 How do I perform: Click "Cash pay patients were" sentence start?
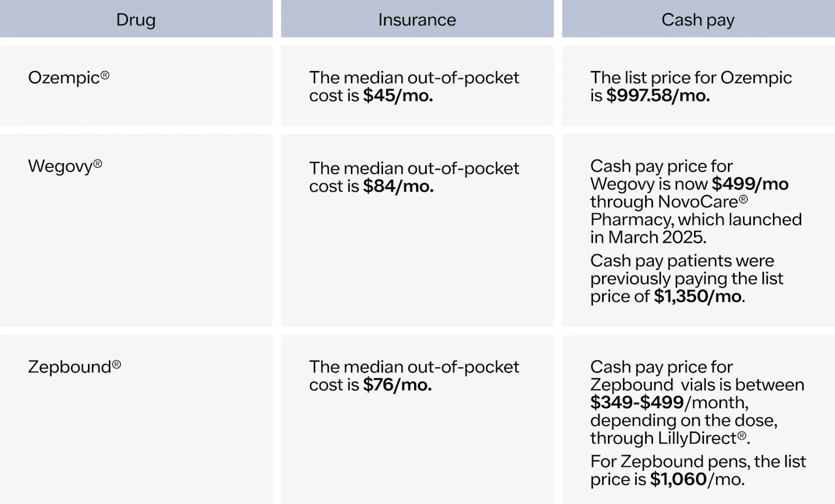[x=682, y=261]
